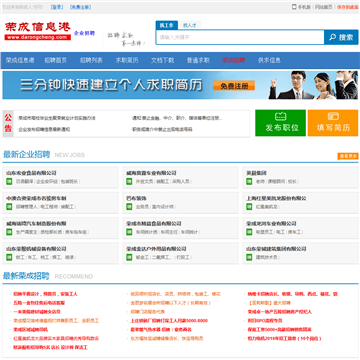Click the red 公告 announcement label

[8, 123]
